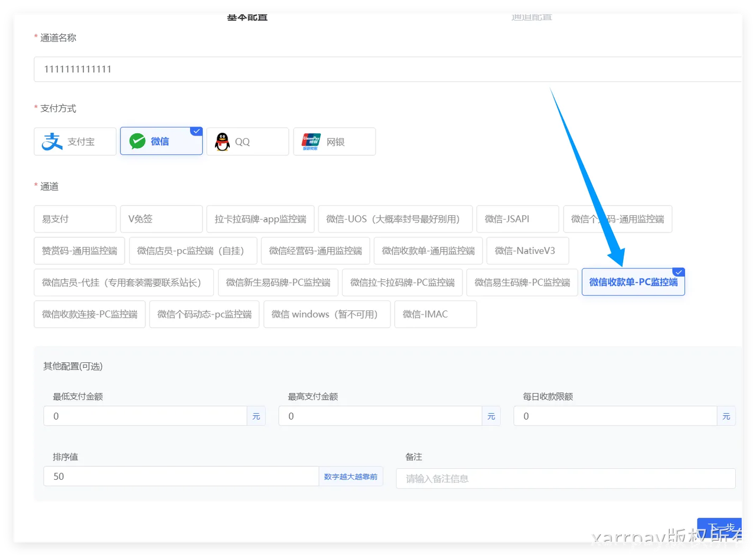Focus the 最高支付金额 input field
Screen dimensions: 756x556
380,416
